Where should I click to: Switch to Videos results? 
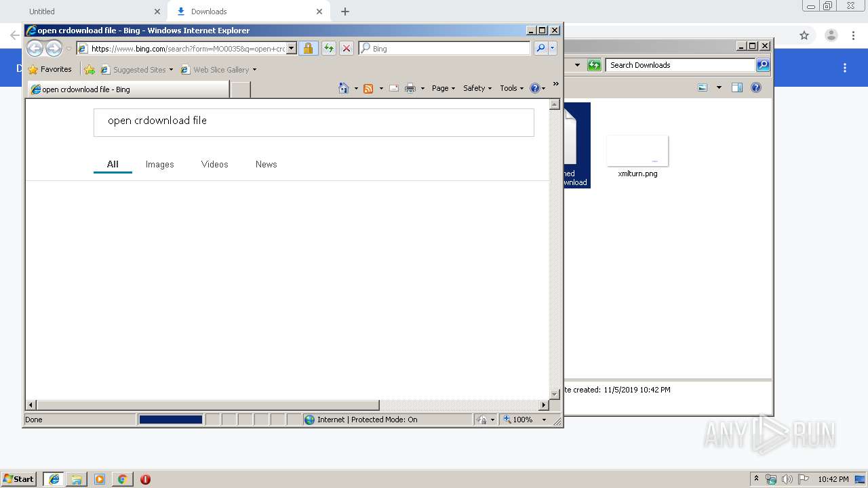[x=215, y=164]
